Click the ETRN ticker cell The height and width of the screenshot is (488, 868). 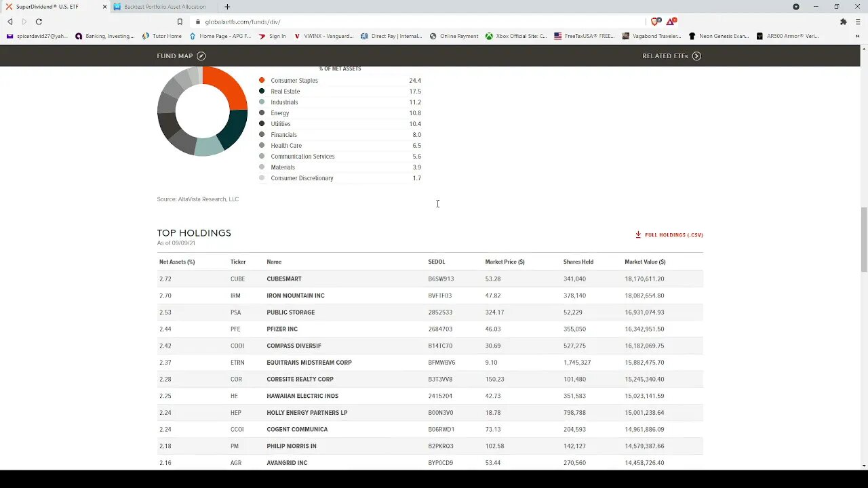237,363
